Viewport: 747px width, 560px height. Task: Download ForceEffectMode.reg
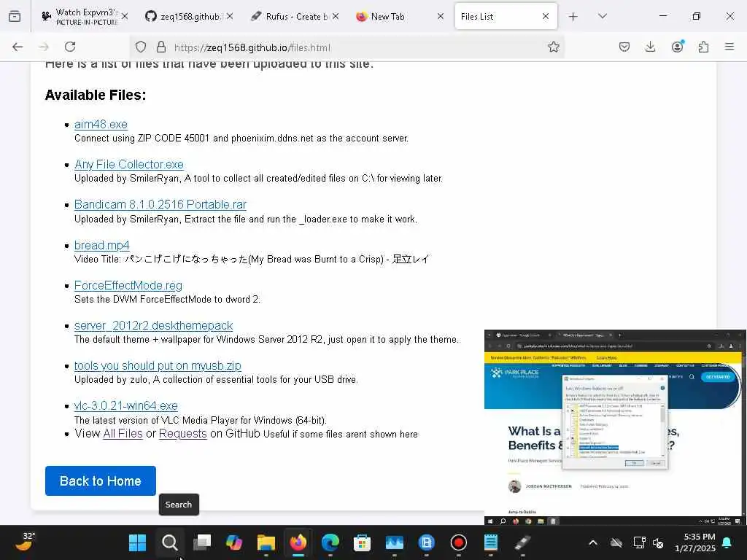(x=128, y=285)
